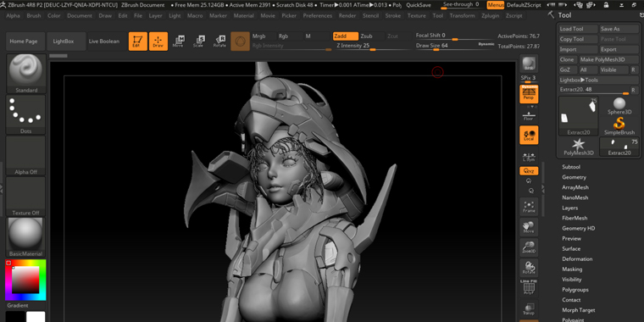Open the Preferences menu
Screen dimensions: 644x322
318,15
